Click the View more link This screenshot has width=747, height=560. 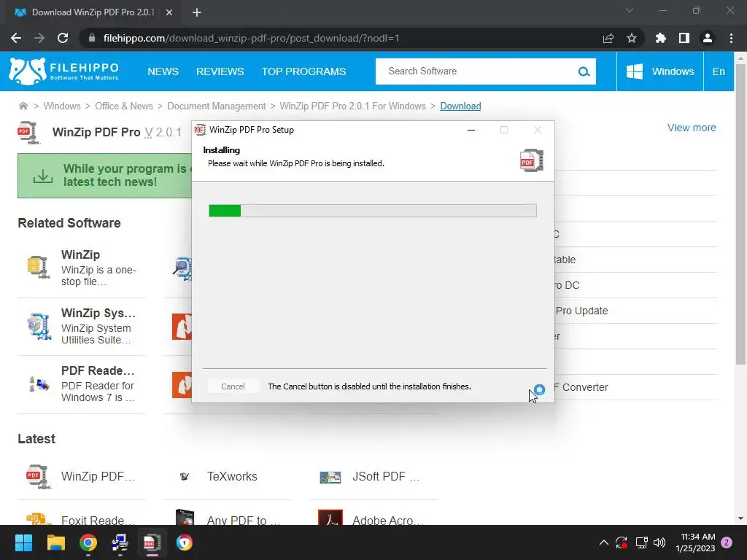click(692, 128)
